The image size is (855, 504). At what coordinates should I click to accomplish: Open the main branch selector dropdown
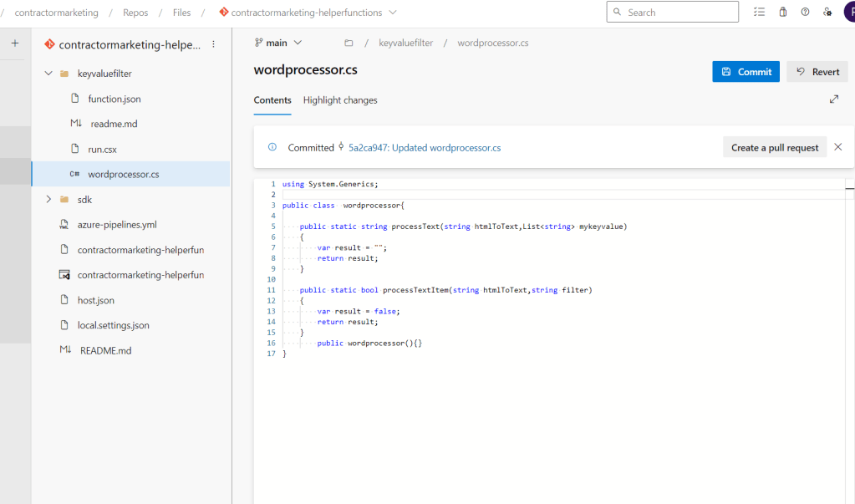click(x=278, y=43)
